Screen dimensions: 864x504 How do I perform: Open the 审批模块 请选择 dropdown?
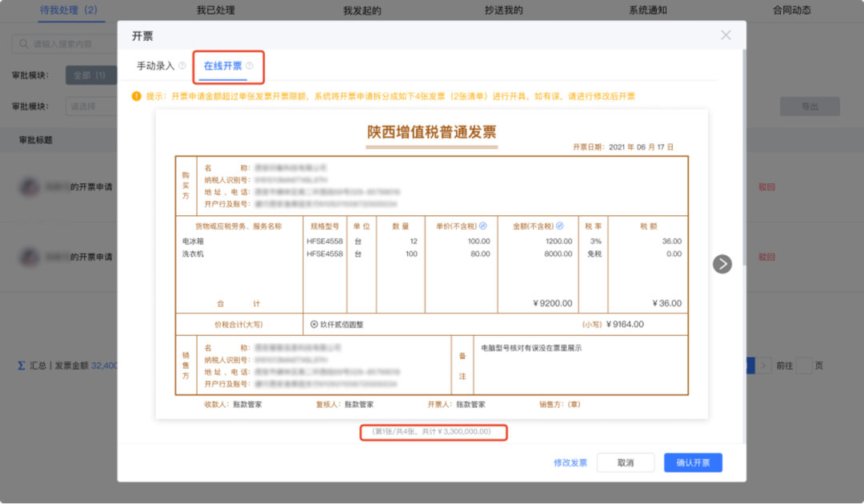click(x=91, y=106)
